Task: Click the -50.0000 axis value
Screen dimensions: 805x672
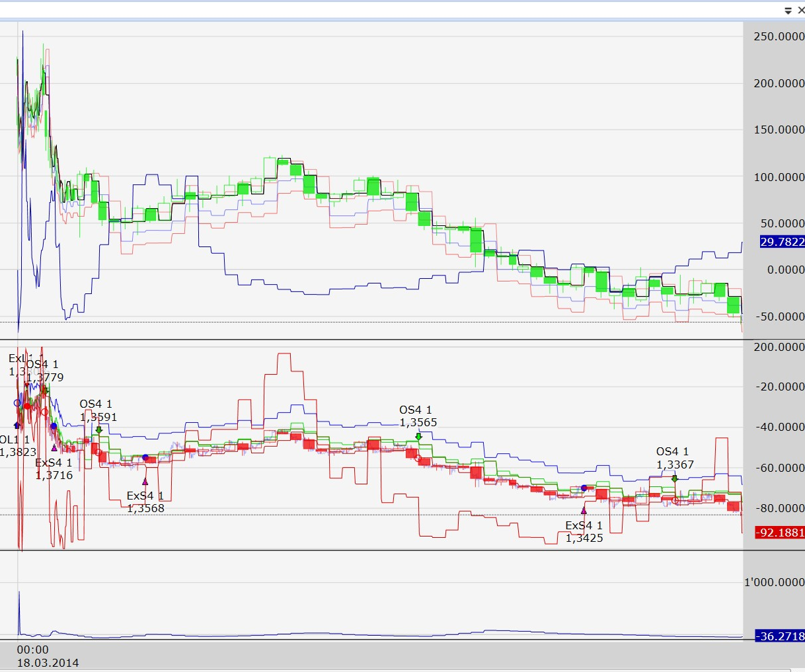Action: click(x=780, y=317)
